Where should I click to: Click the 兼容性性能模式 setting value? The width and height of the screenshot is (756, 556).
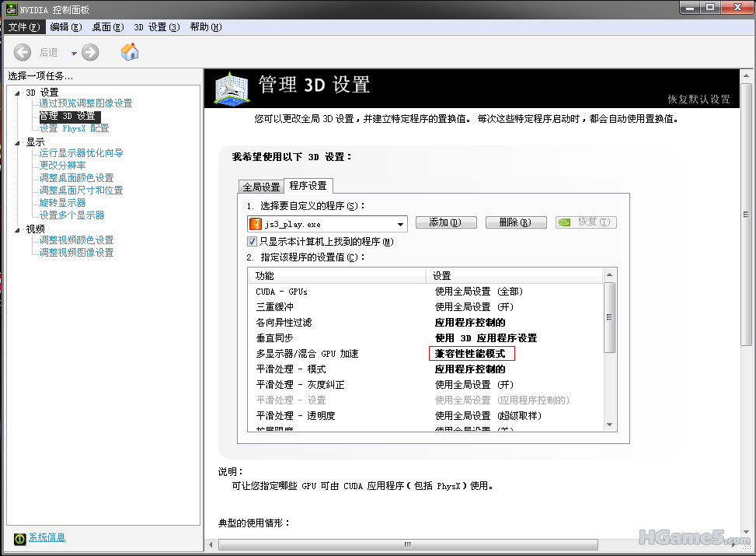pos(472,354)
